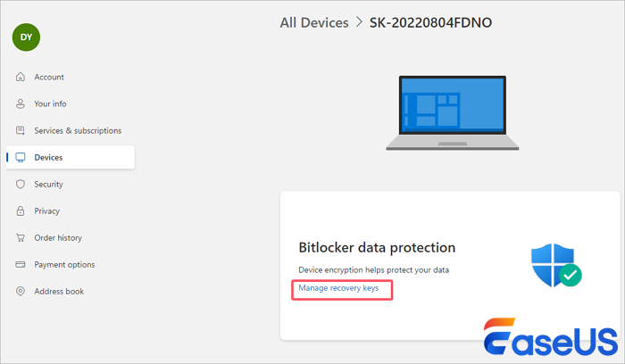Click the Security shield icon in sidebar
This screenshot has height=364, width=625.
(21, 185)
